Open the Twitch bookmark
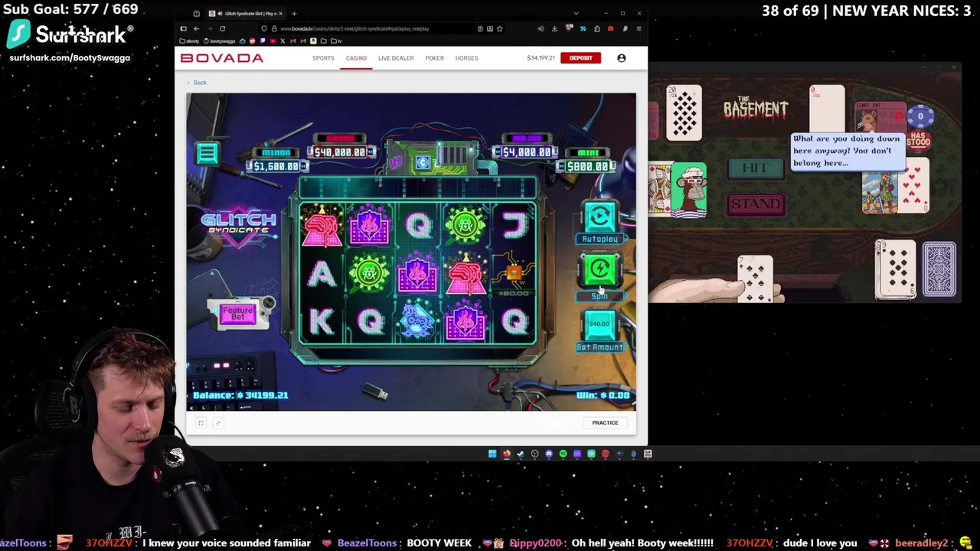 263,41
